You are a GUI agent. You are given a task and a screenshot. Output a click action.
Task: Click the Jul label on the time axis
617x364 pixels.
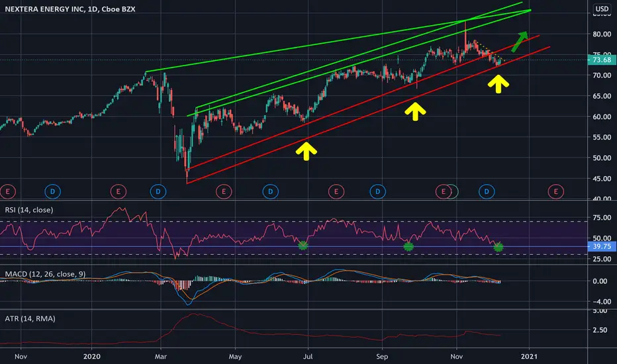pos(308,357)
